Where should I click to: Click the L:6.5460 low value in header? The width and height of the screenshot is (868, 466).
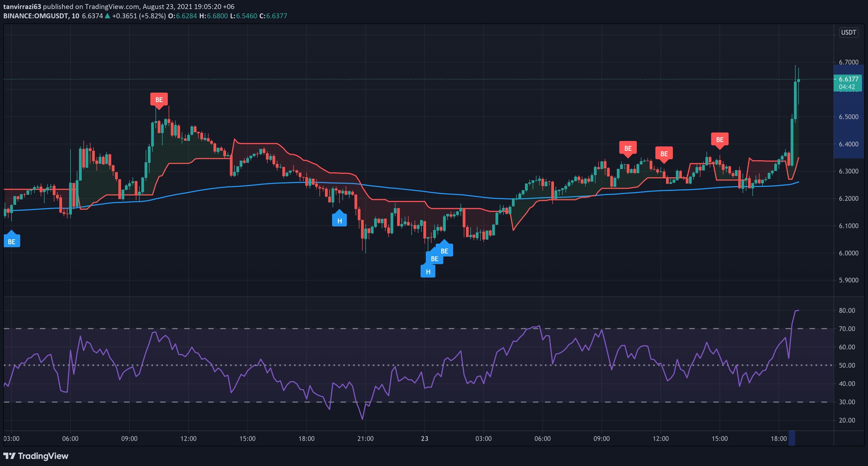(x=243, y=16)
